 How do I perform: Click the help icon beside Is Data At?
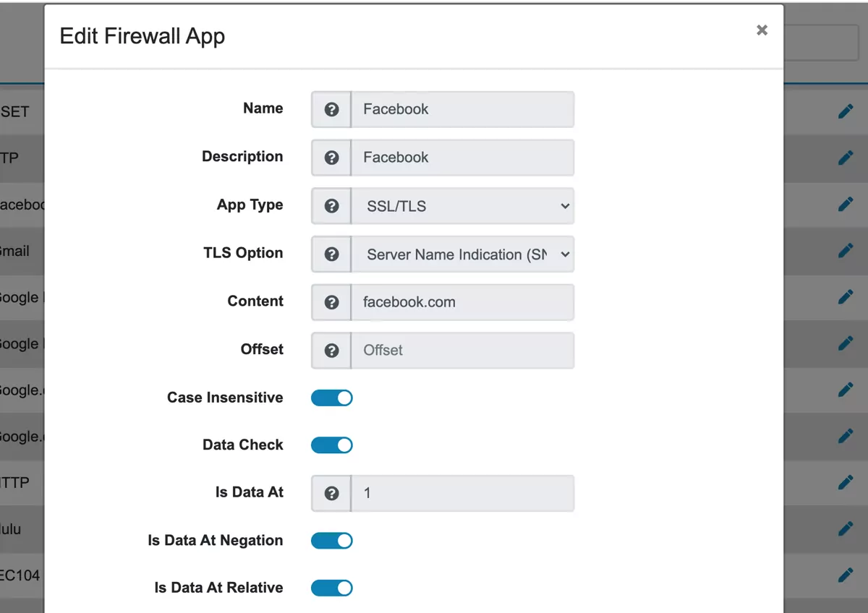click(331, 493)
